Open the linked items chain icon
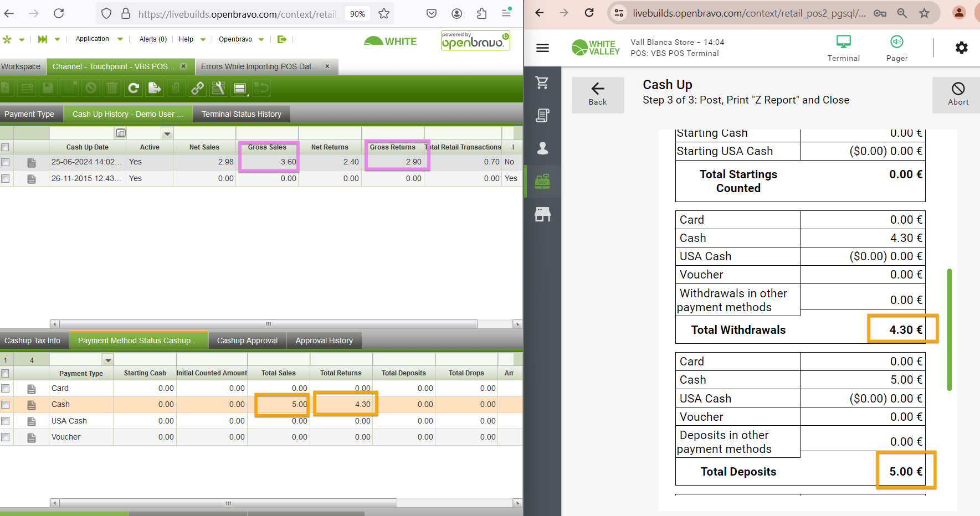980x516 pixels. click(x=197, y=88)
